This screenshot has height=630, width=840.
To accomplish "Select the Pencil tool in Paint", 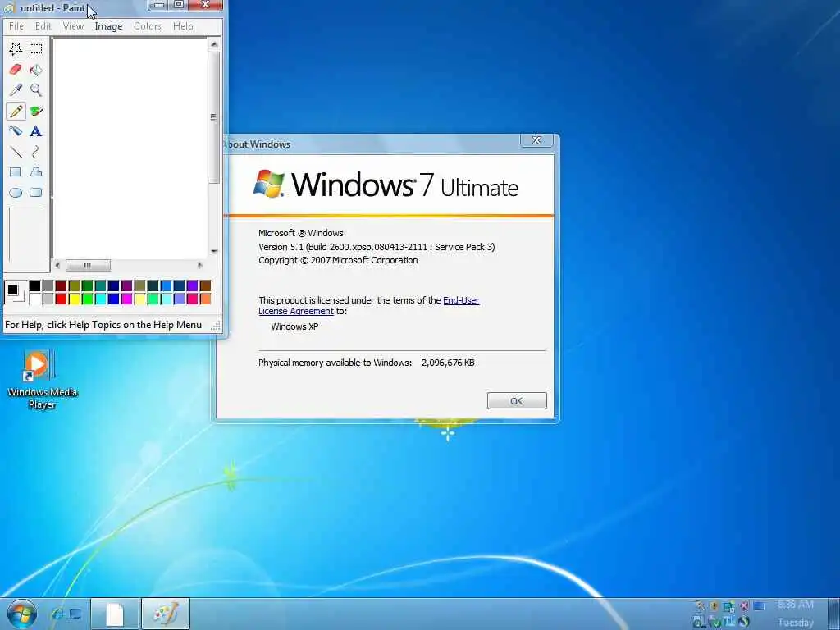I will [16, 111].
